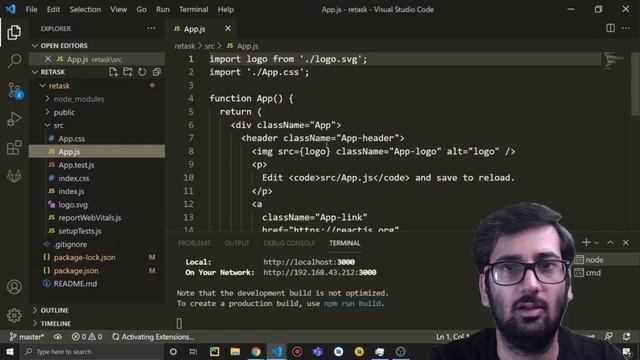Click the localhost:3000 link in terminal
Screen dimensions: 640x360
309,262
